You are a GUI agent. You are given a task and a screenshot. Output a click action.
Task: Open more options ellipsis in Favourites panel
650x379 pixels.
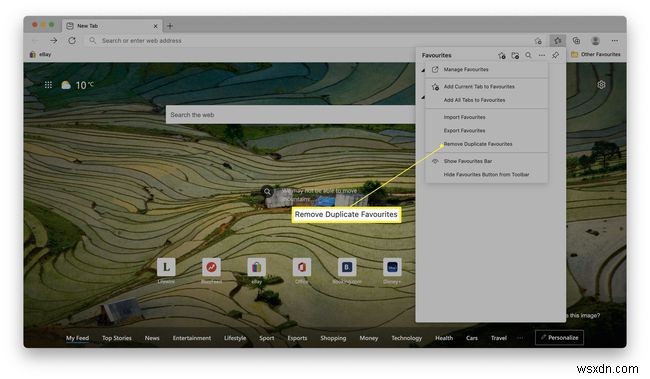click(x=542, y=55)
